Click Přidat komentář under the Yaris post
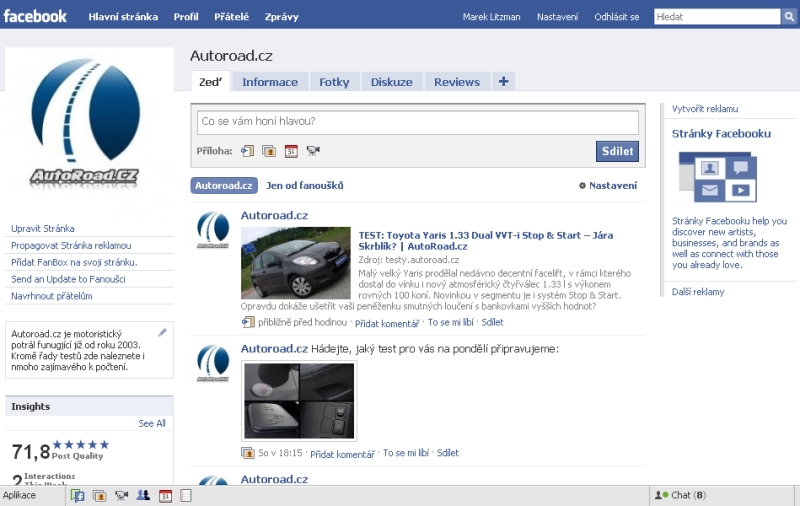Screen dimensions: 800x506 (x=387, y=323)
